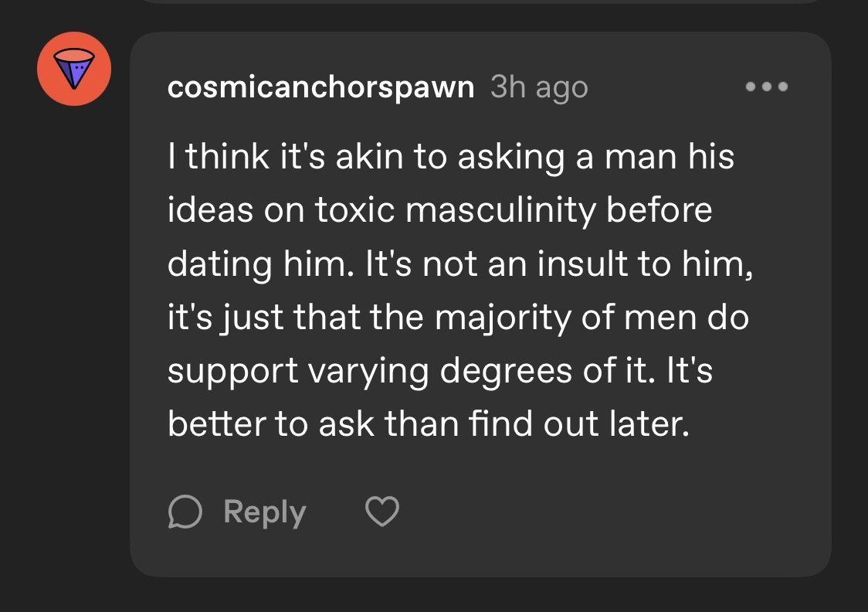Image resolution: width=868 pixels, height=612 pixels.
Task: Click the speech bubble reply icon
Action: click(184, 512)
